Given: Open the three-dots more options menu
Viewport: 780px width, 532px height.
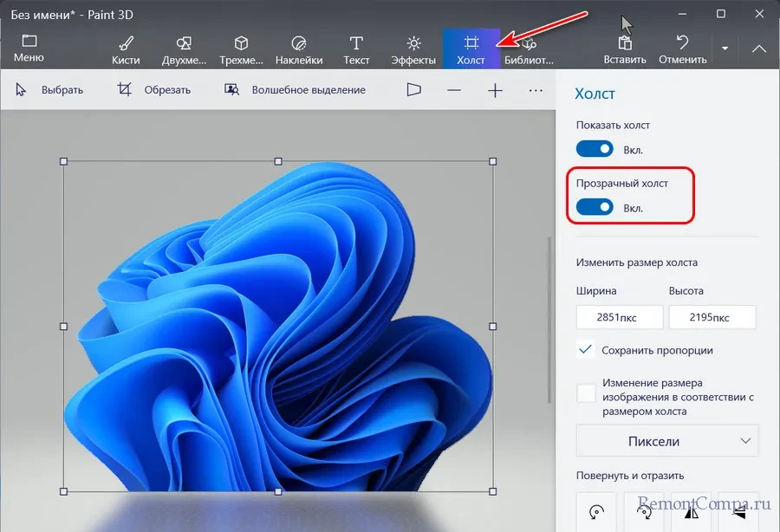Looking at the screenshot, I should [536, 89].
